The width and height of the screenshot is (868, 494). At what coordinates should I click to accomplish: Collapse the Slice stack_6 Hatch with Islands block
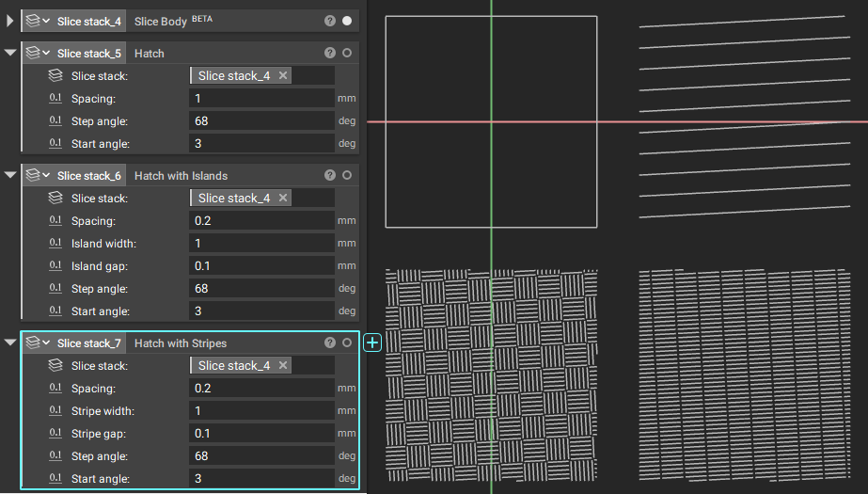pos(10,175)
